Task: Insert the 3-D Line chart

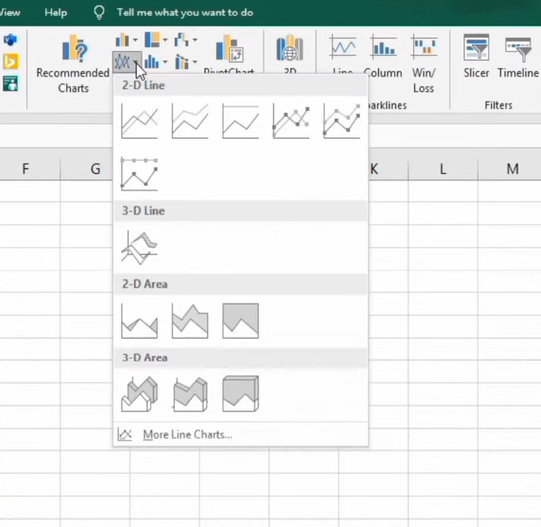Action: coord(139,247)
